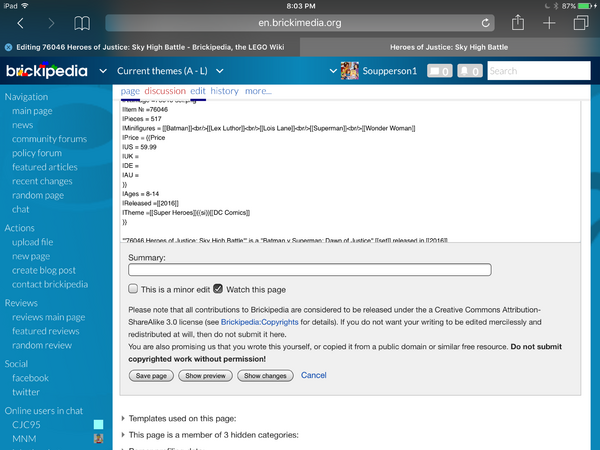Tap the battery indicator in status bar
This screenshot has width=600, height=450.
[585, 6]
